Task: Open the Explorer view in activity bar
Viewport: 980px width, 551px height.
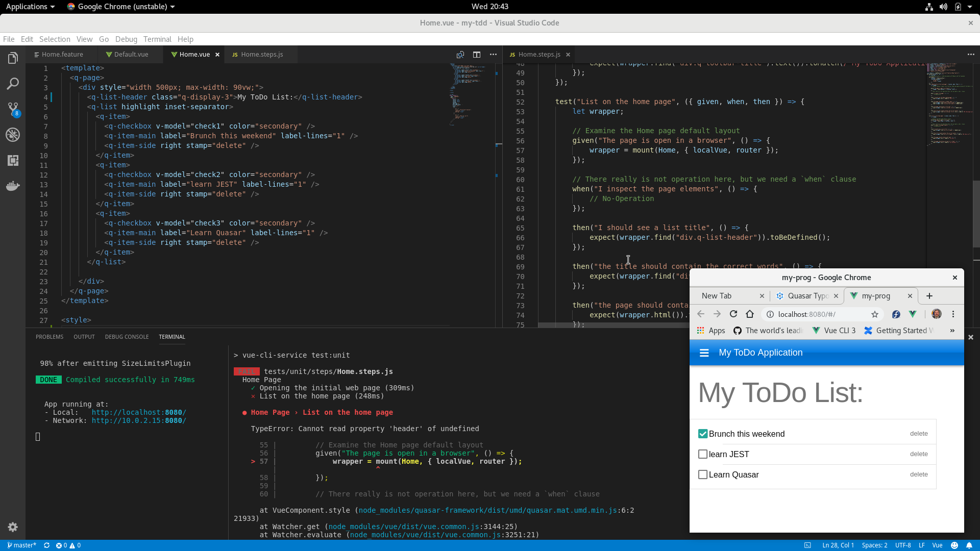Action: click(x=13, y=58)
